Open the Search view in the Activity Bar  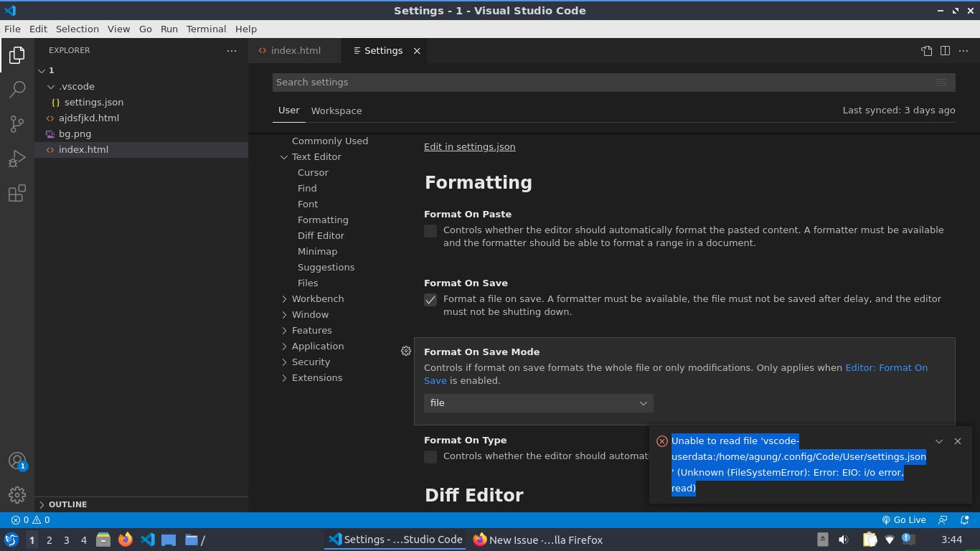17,88
